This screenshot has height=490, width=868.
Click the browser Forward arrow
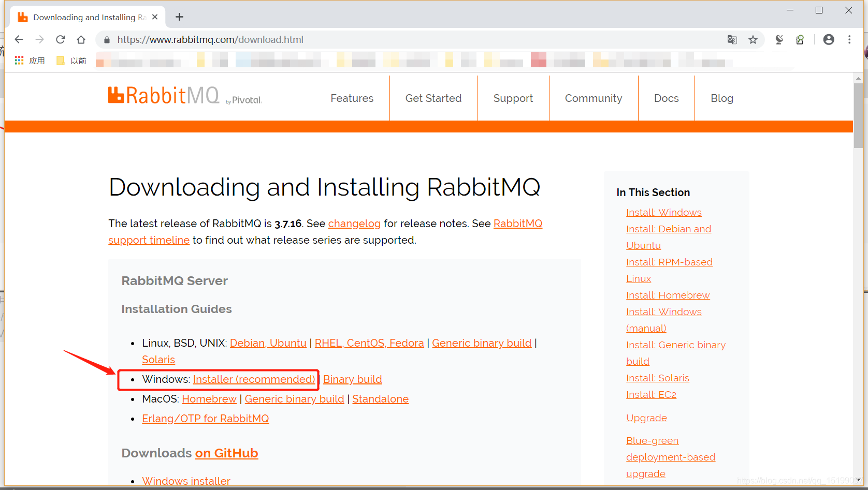(40, 39)
